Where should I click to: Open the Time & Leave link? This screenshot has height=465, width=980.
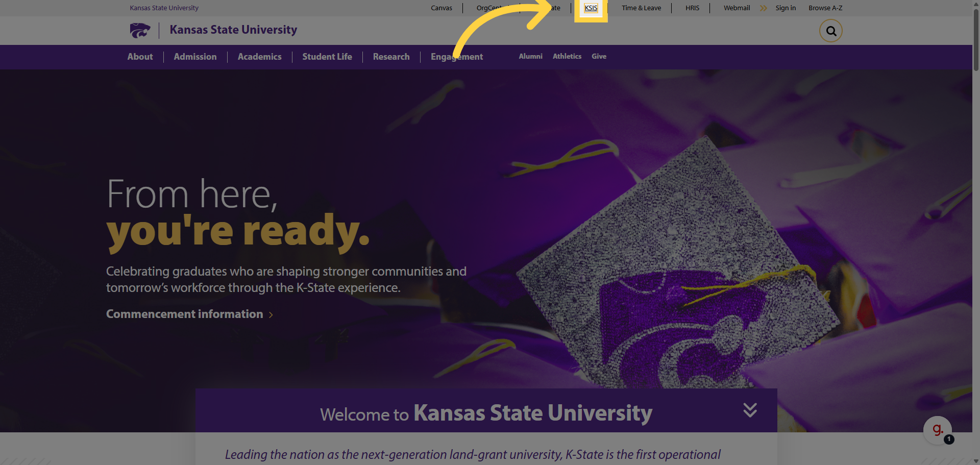(x=641, y=8)
